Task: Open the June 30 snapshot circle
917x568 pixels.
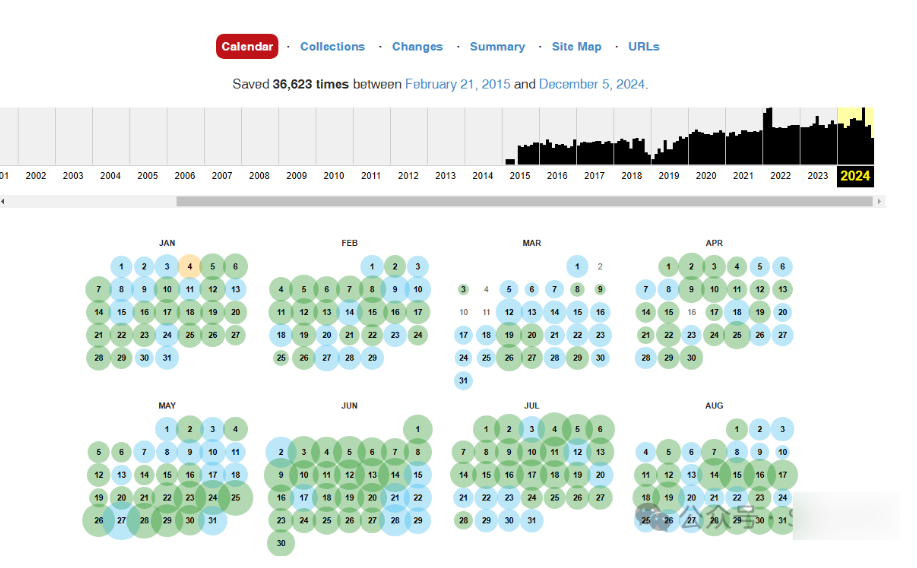Action: point(281,543)
